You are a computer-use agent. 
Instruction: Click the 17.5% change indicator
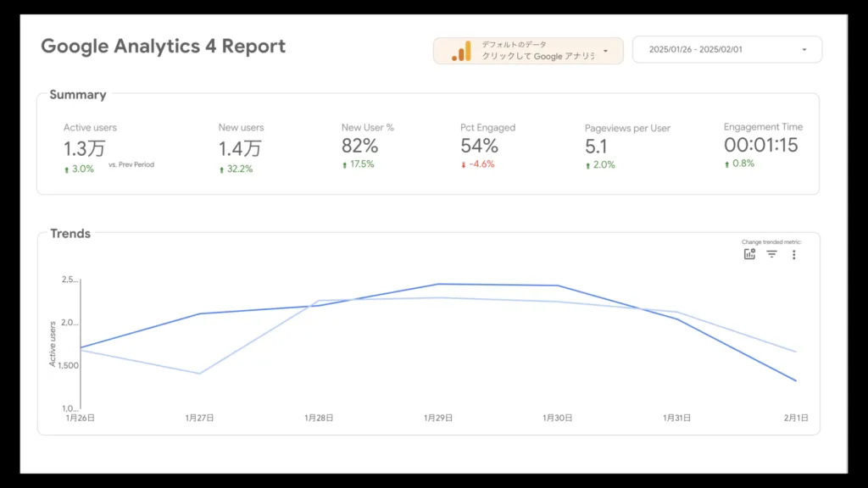pyautogui.click(x=359, y=164)
